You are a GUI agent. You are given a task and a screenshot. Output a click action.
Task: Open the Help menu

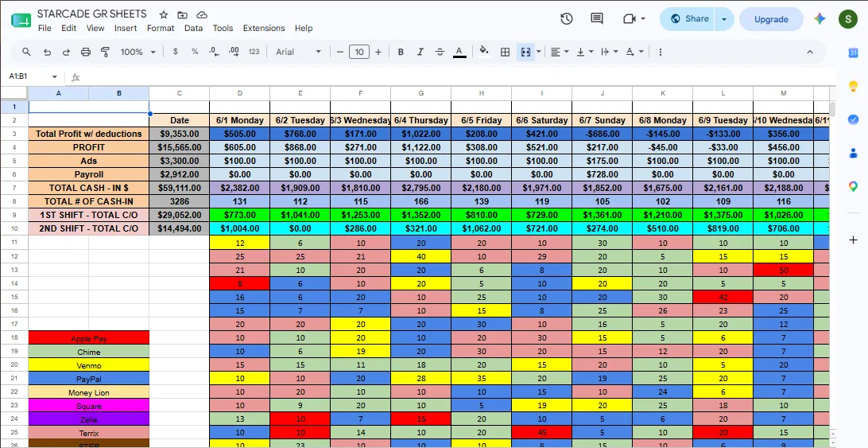(304, 29)
